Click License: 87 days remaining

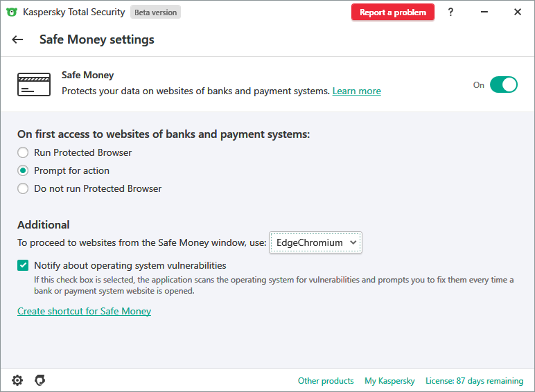[x=474, y=381]
